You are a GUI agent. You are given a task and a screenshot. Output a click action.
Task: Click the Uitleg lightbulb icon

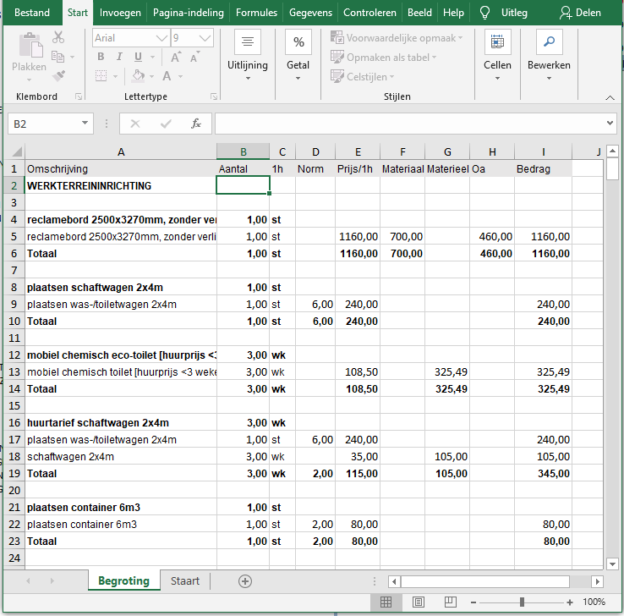(484, 13)
